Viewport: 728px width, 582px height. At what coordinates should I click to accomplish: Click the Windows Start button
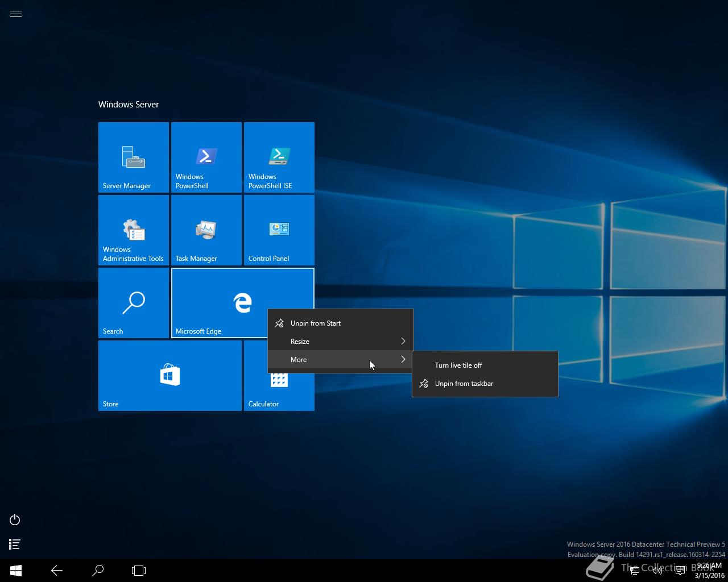pos(16,571)
